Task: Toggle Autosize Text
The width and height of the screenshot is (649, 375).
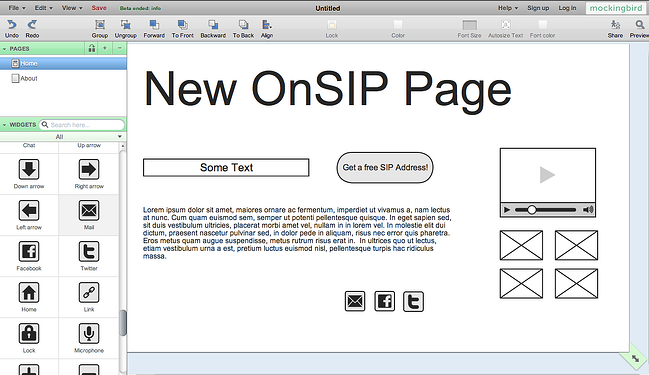Action: click(505, 24)
